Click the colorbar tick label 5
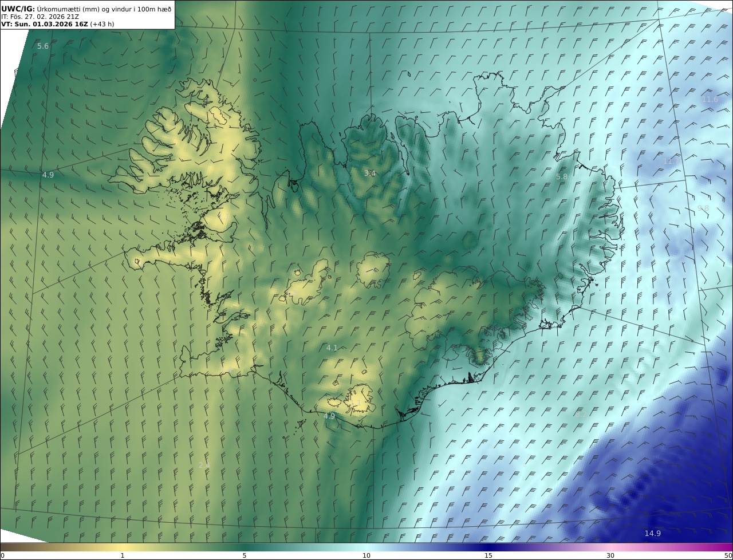The image size is (733, 560). 245,555
